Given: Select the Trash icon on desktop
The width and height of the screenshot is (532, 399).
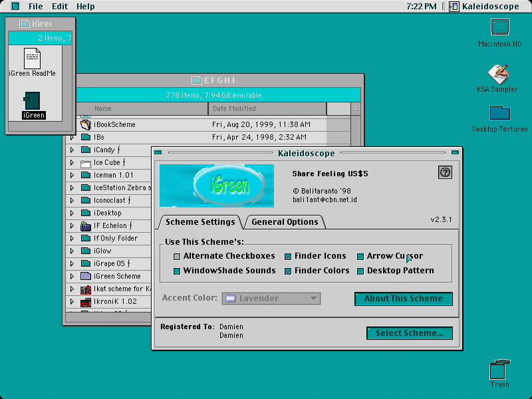Looking at the screenshot, I should coord(500,370).
